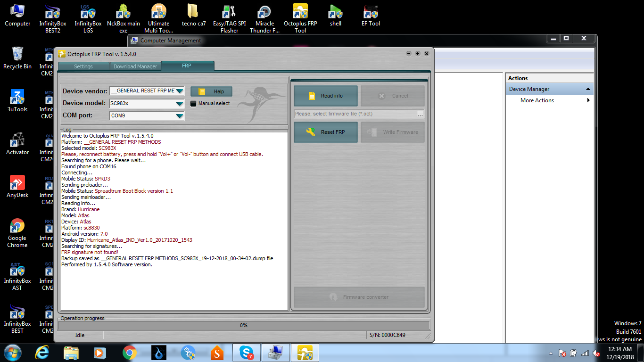Toggle Write Firmware option
644x362 pixels.
click(x=393, y=132)
